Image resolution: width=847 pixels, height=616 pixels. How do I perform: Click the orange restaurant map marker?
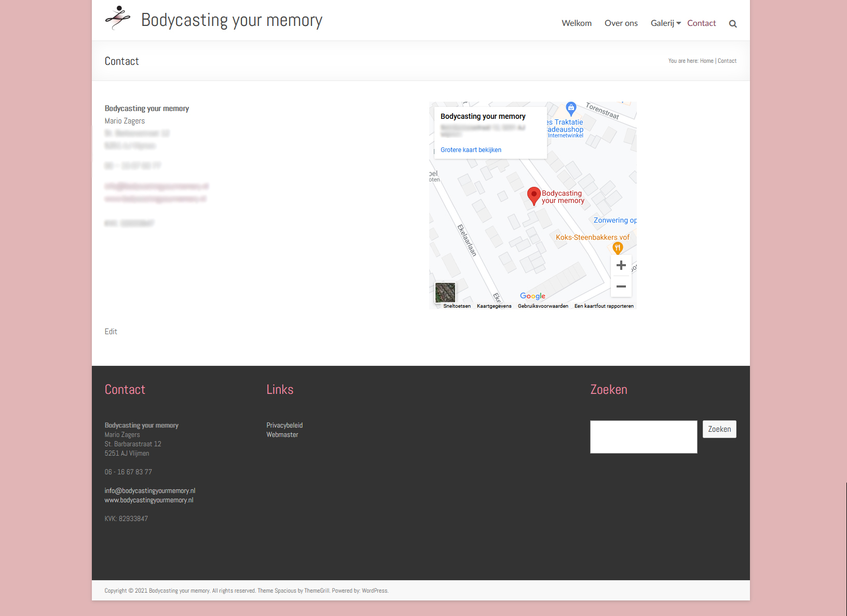[x=617, y=248]
